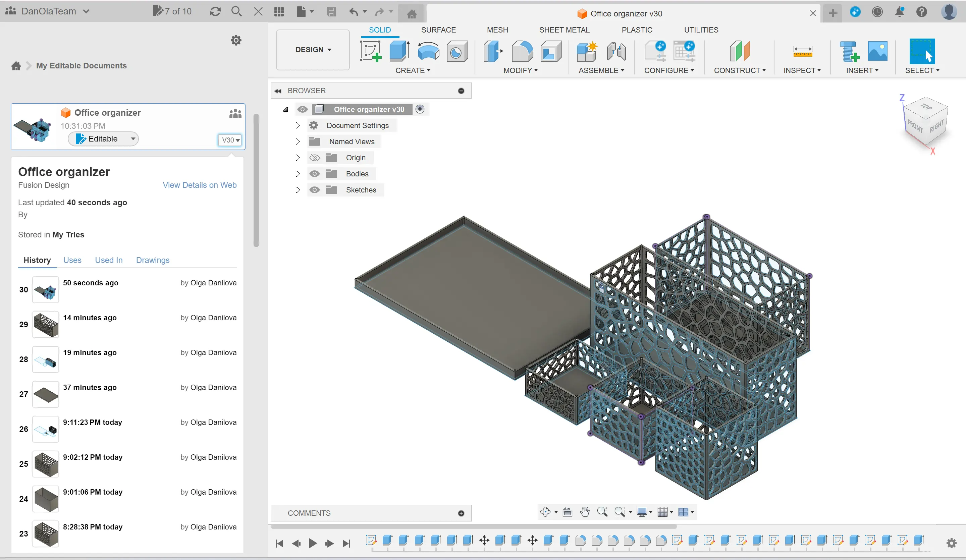966x560 pixels.
Task: Select the Pan hand tool
Action: point(585,512)
